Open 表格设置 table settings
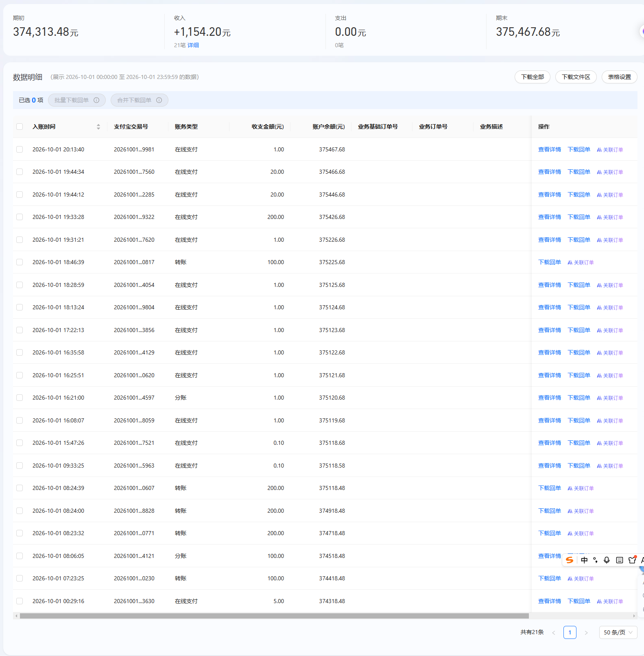Image resolution: width=644 pixels, height=656 pixels. tap(619, 77)
